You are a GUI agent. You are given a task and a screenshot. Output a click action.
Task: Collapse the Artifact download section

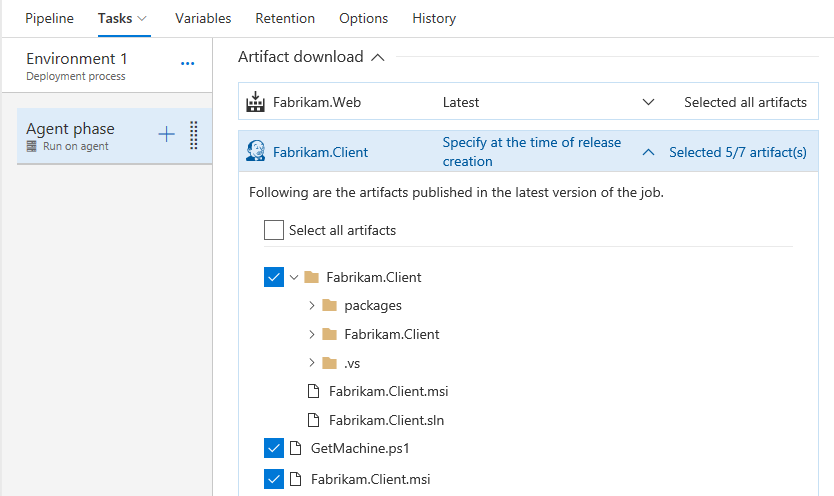pos(377,58)
